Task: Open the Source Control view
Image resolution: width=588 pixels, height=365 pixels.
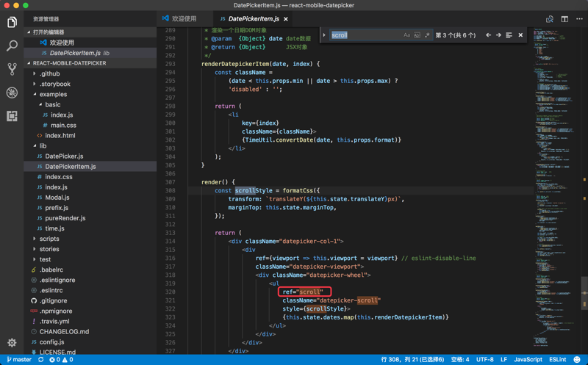Action: pos(12,69)
